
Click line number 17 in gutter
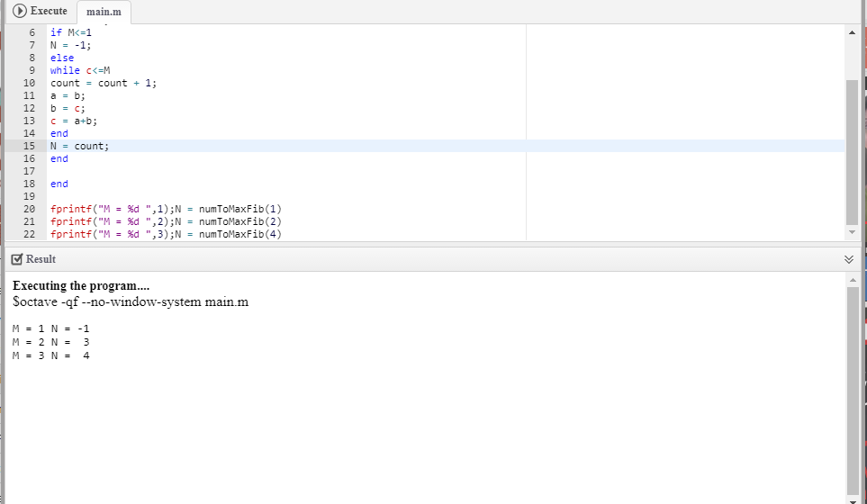pos(29,171)
